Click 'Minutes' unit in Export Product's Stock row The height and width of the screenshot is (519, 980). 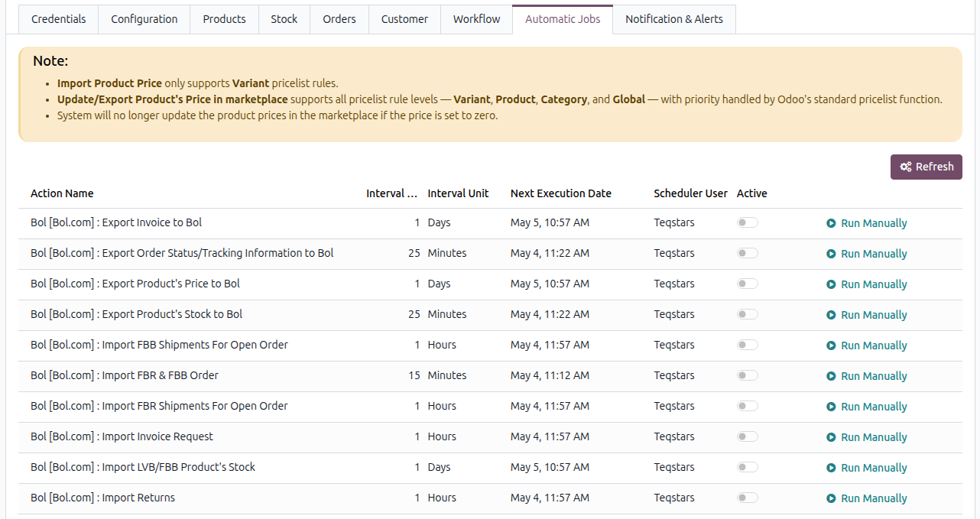pyautogui.click(x=447, y=314)
